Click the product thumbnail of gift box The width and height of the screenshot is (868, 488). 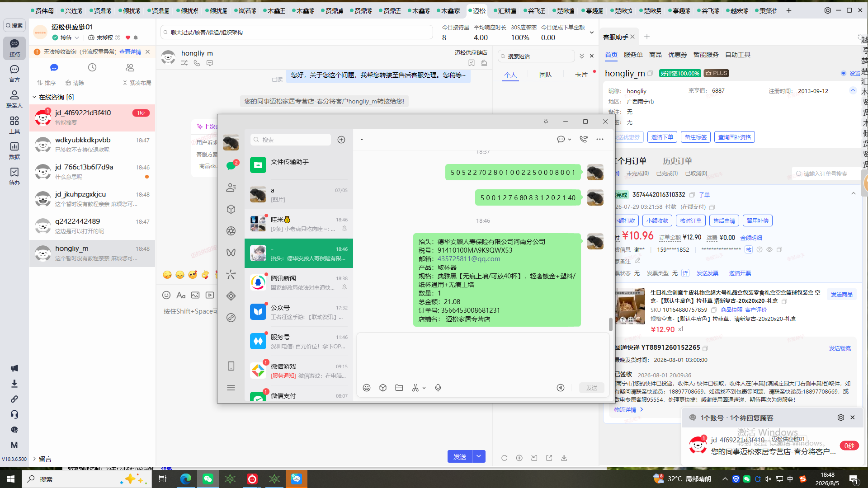tap(630, 306)
